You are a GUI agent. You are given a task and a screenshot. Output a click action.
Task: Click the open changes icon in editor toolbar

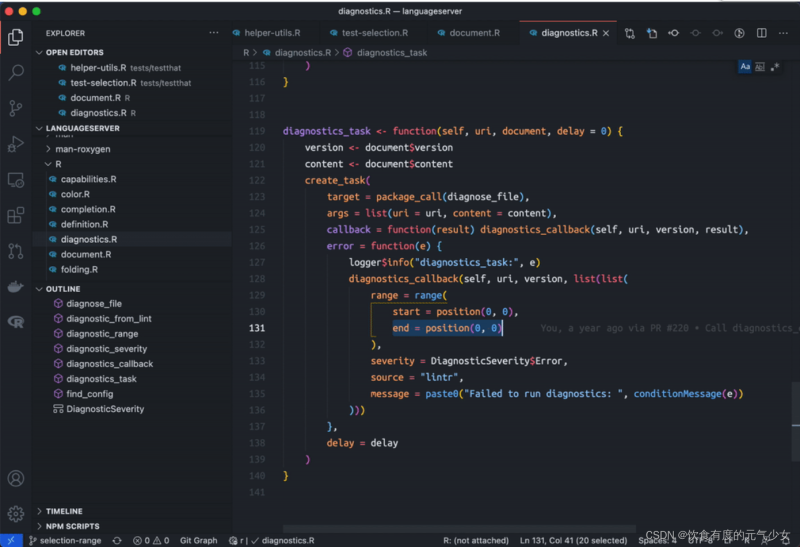coord(652,33)
